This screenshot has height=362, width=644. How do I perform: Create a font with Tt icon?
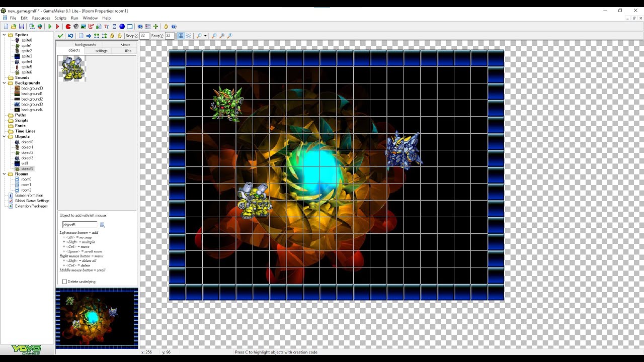coord(107,27)
